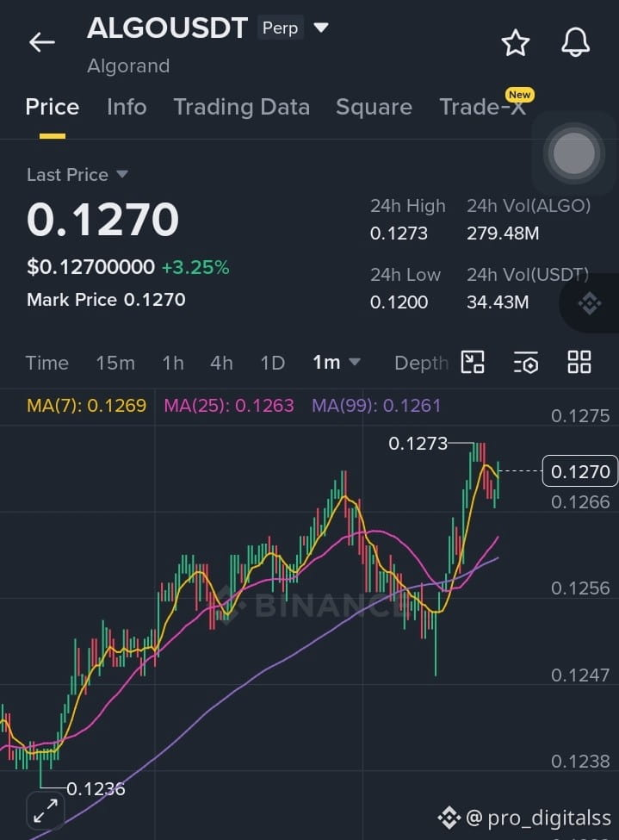Open price alert bell icon
The image size is (619, 840).
click(x=575, y=42)
